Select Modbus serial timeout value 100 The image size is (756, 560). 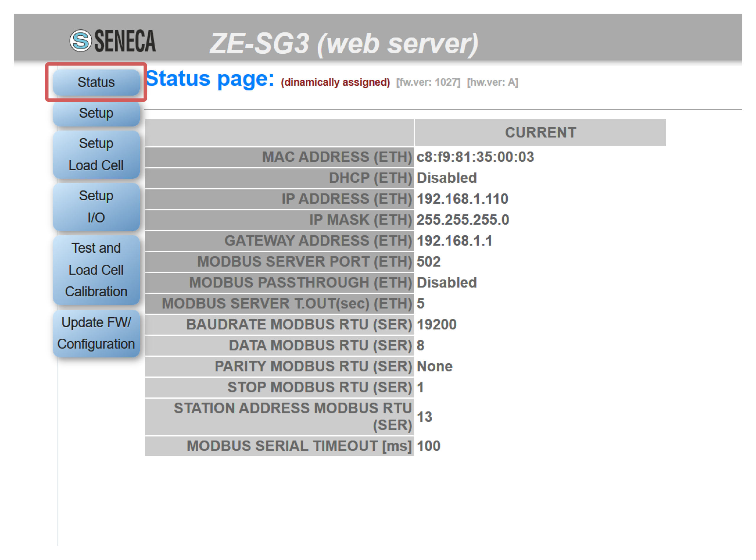[428, 447]
